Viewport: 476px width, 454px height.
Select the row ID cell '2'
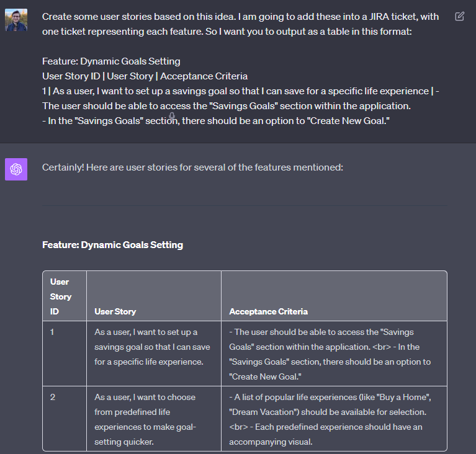point(65,419)
